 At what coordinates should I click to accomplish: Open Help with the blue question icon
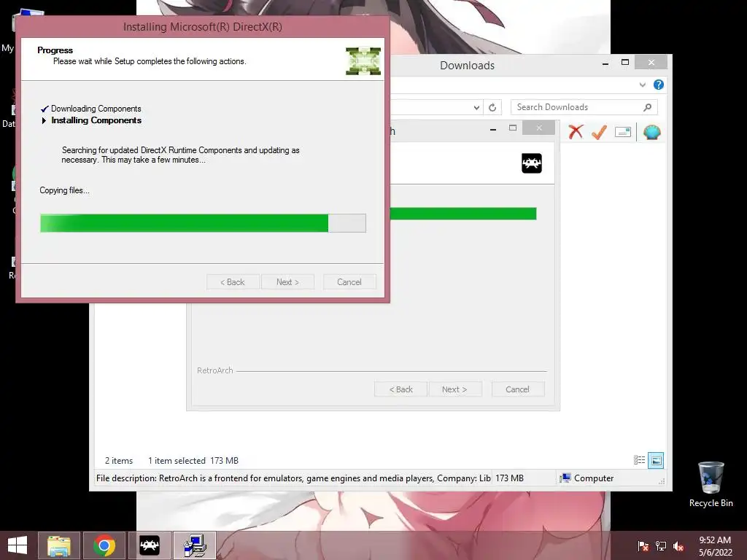click(x=659, y=85)
